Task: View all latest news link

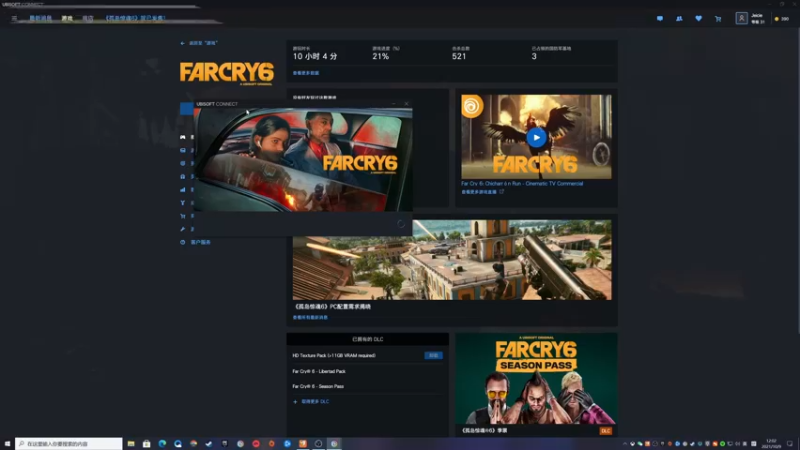Action: click(310, 317)
